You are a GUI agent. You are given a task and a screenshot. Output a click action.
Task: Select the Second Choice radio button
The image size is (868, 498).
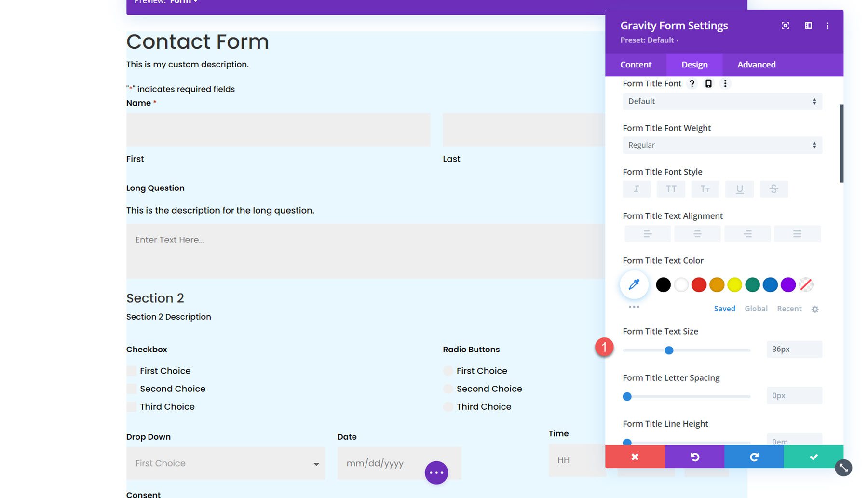tap(448, 389)
